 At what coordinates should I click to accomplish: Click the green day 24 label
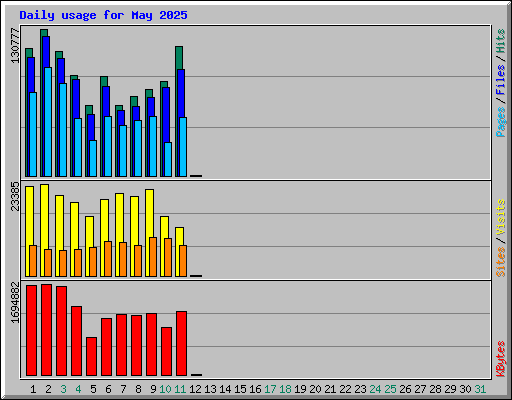click(375, 389)
